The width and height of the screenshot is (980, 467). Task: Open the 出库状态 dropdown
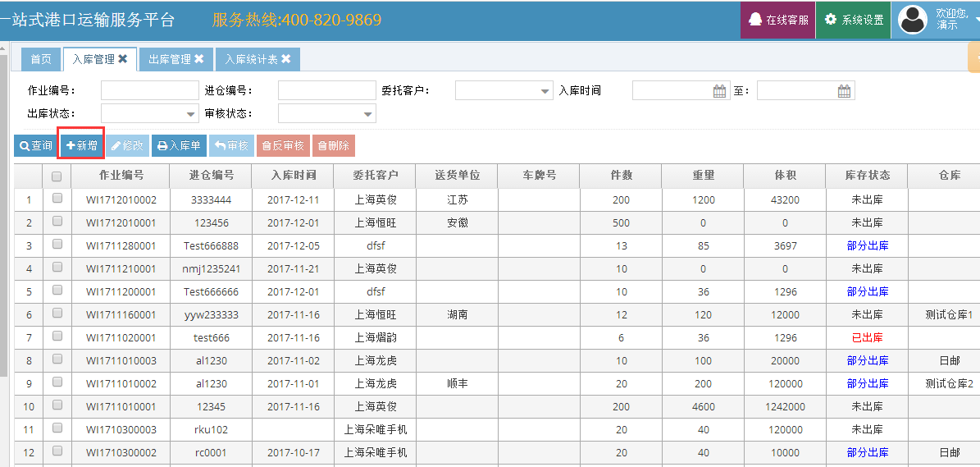point(191,114)
